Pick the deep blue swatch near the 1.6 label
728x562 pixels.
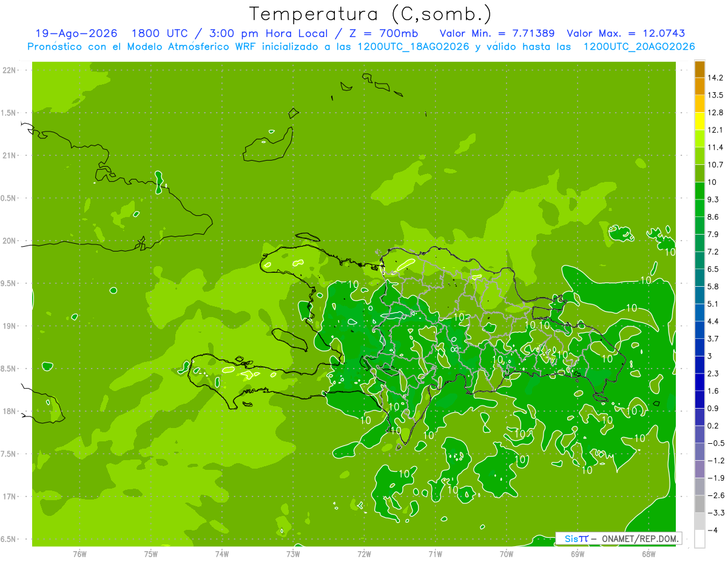(699, 382)
